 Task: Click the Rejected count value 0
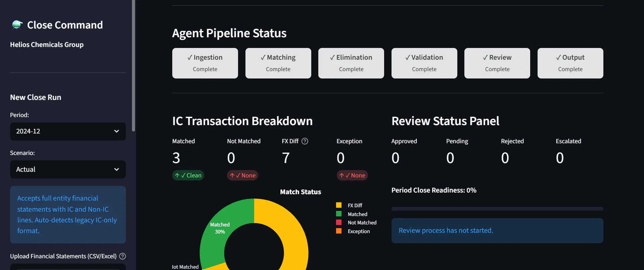[505, 158]
